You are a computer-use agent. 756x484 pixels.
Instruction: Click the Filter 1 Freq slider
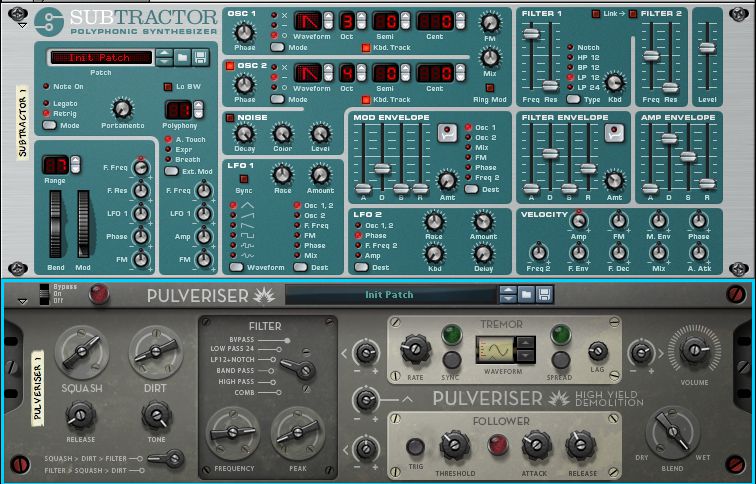tap(531, 34)
